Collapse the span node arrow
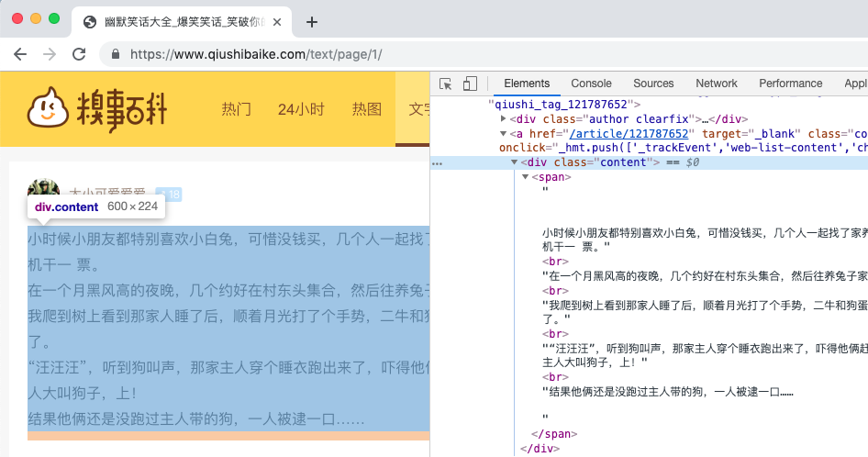This screenshot has height=457, width=868. (526, 177)
